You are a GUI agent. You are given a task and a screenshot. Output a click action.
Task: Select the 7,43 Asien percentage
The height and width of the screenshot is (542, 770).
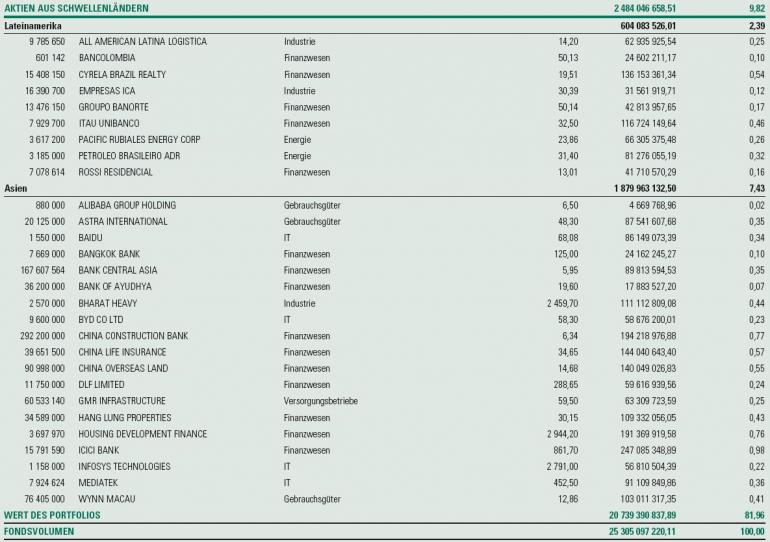click(757, 189)
